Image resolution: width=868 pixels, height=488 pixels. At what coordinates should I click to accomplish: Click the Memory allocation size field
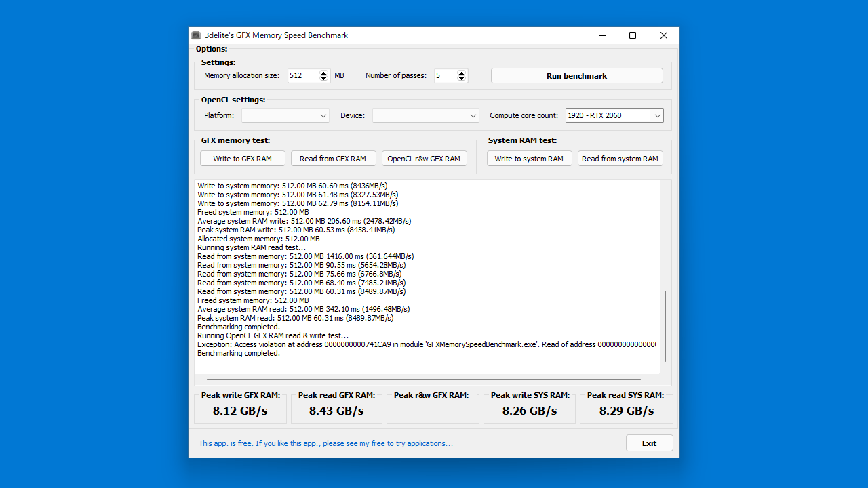pyautogui.click(x=303, y=76)
